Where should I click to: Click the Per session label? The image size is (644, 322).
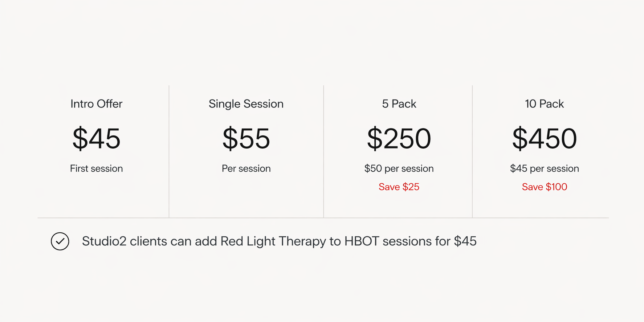coord(246,168)
